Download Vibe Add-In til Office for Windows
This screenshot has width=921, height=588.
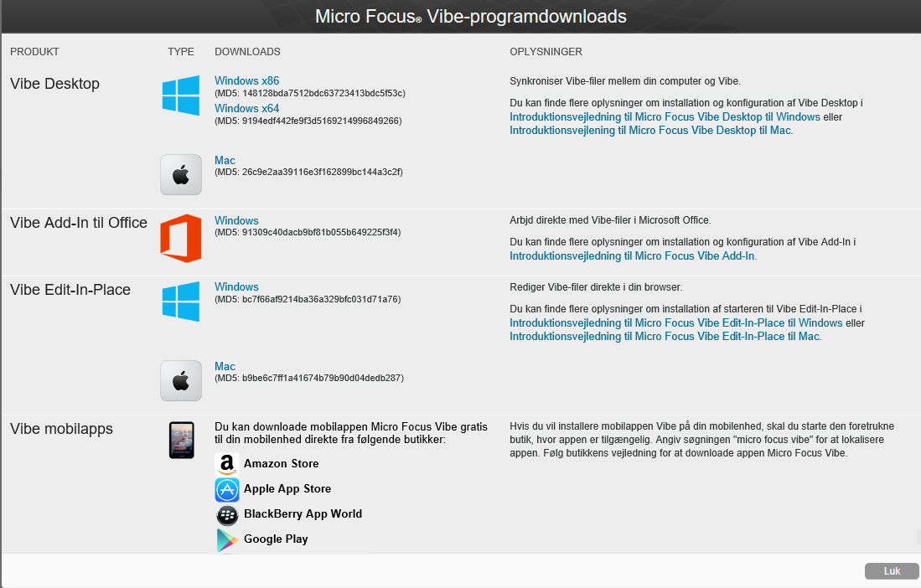coord(236,221)
